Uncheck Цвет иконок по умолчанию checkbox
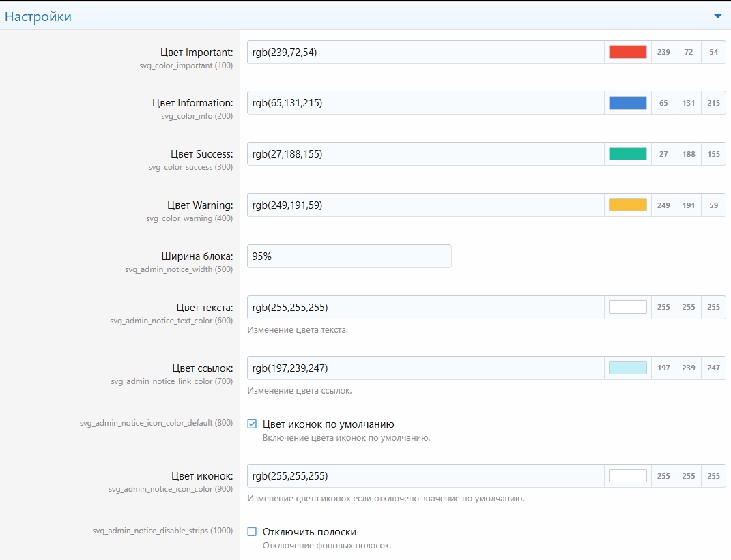The height and width of the screenshot is (560, 731). (x=252, y=424)
